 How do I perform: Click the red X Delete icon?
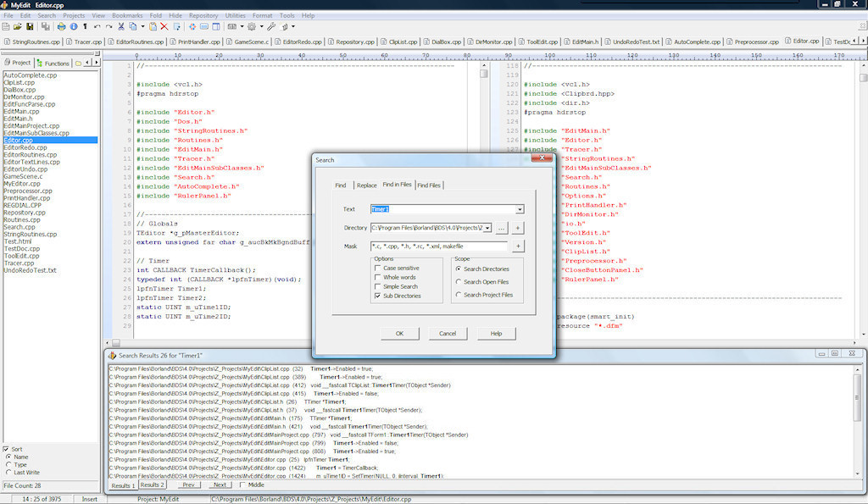pyautogui.click(x=164, y=26)
